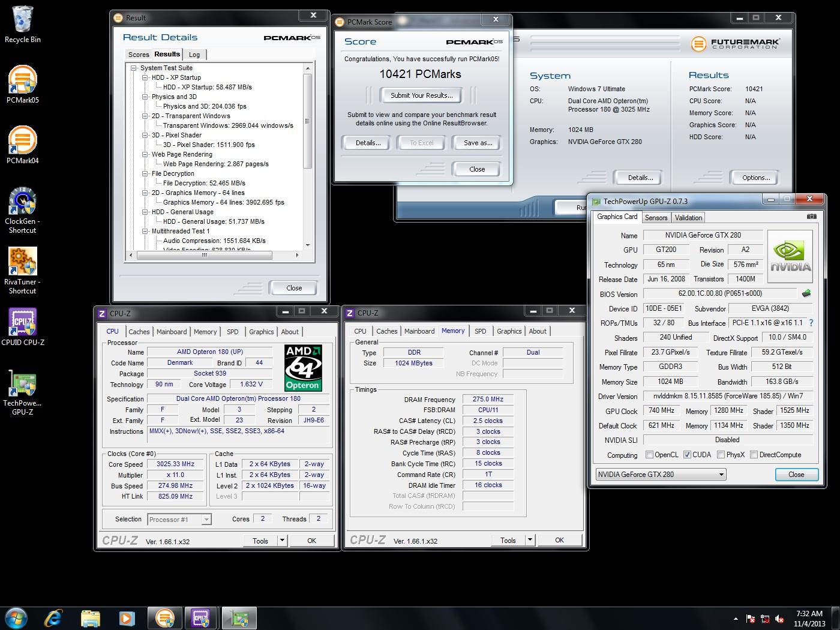Click Save as button in Score dialog
Screen dimensions: 840x630
pyautogui.click(x=478, y=143)
